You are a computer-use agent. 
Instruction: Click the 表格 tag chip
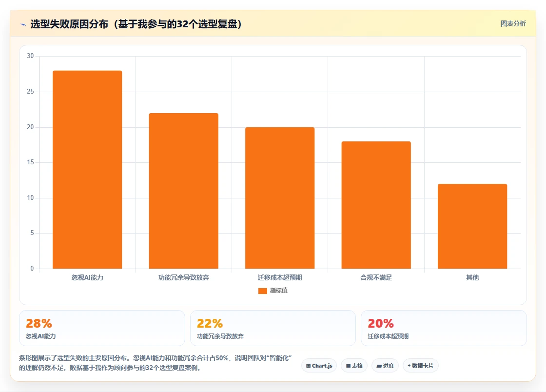(354, 366)
